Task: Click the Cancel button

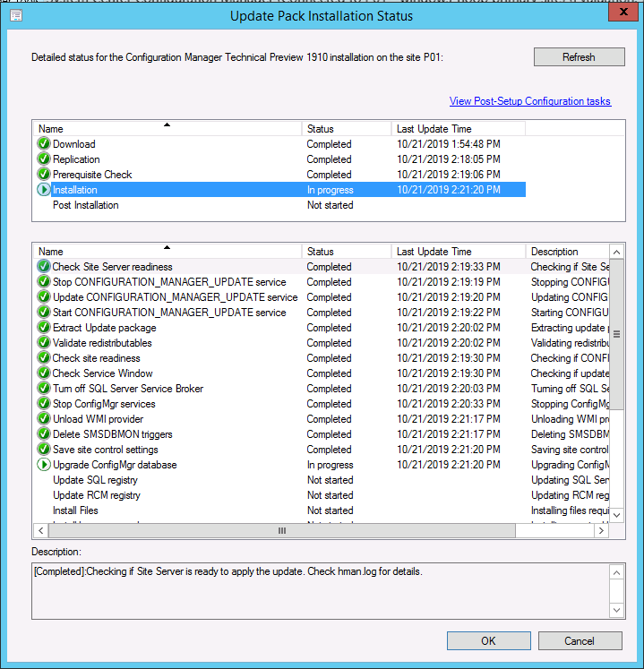Action: tap(580, 641)
